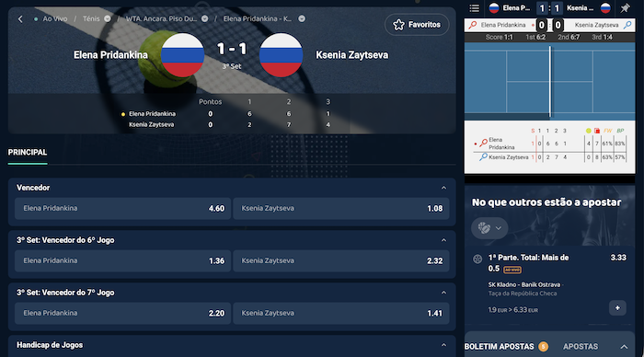Bet on Ksenia Zaytseva to win at 1.08

[341, 208]
